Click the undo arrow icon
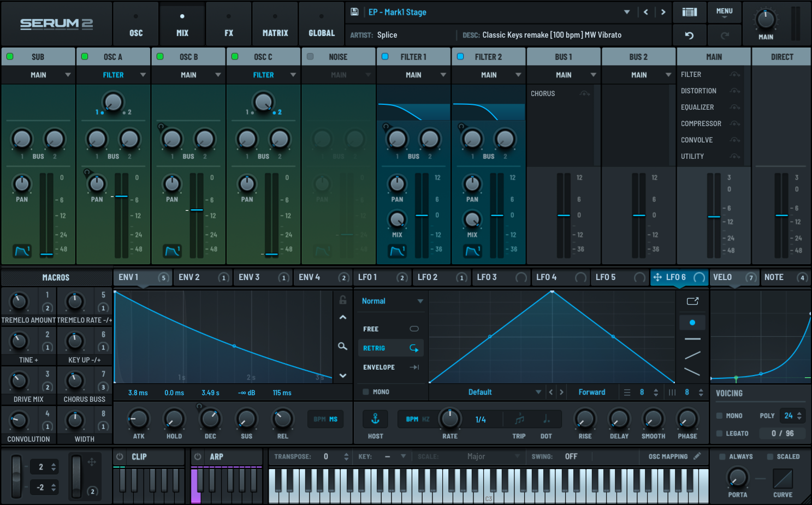 pos(689,35)
